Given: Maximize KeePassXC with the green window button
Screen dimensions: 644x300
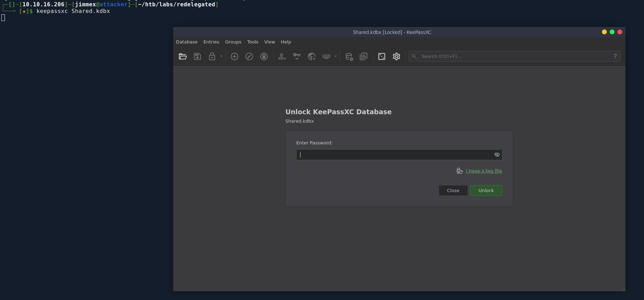Looking at the screenshot, I should 612,32.
